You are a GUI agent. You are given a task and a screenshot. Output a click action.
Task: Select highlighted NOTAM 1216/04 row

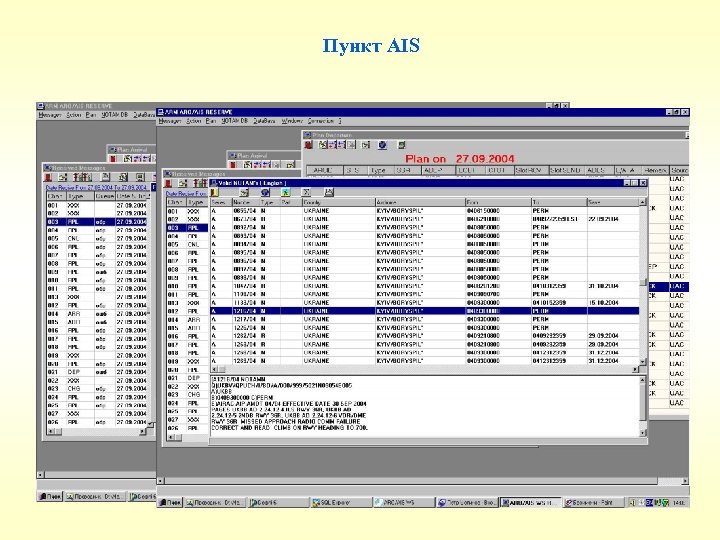424,311
